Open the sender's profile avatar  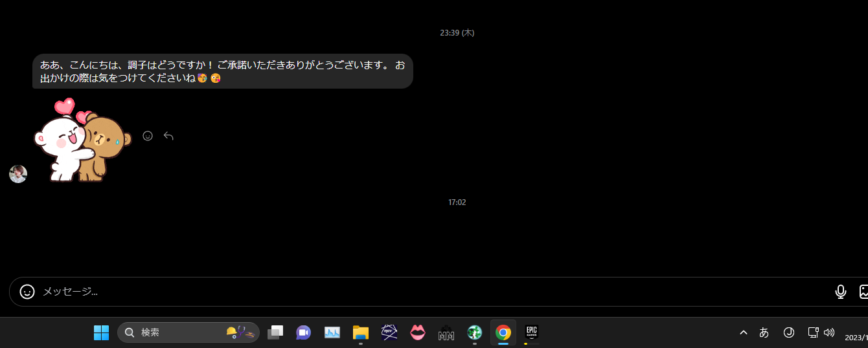coord(18,174)
